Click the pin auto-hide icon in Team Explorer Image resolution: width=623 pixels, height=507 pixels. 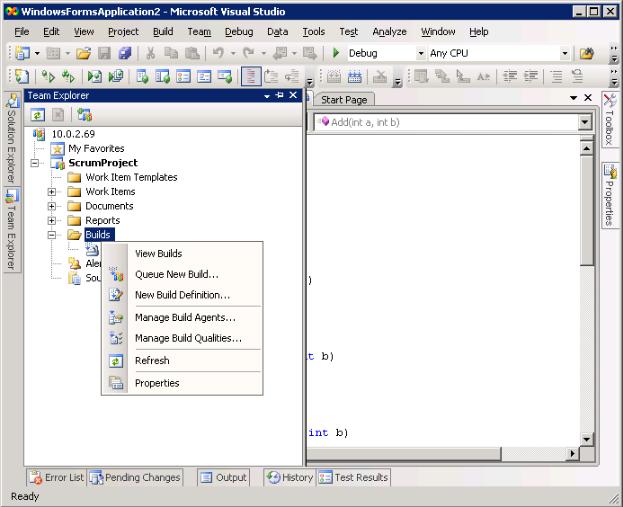(x=280, y=95)
